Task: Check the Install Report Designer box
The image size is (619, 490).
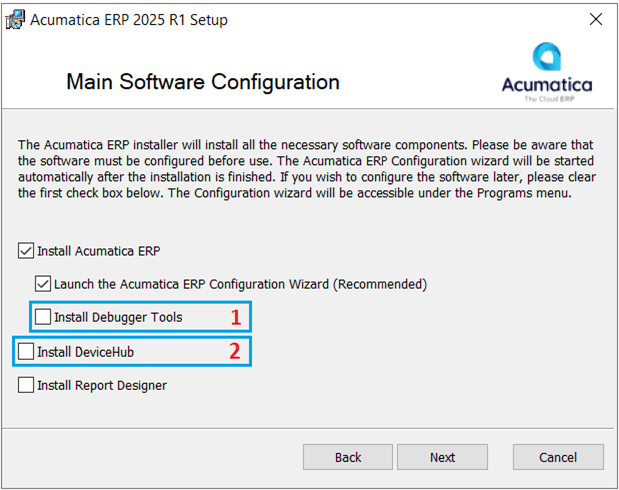Action: click(x=26, y=385)
